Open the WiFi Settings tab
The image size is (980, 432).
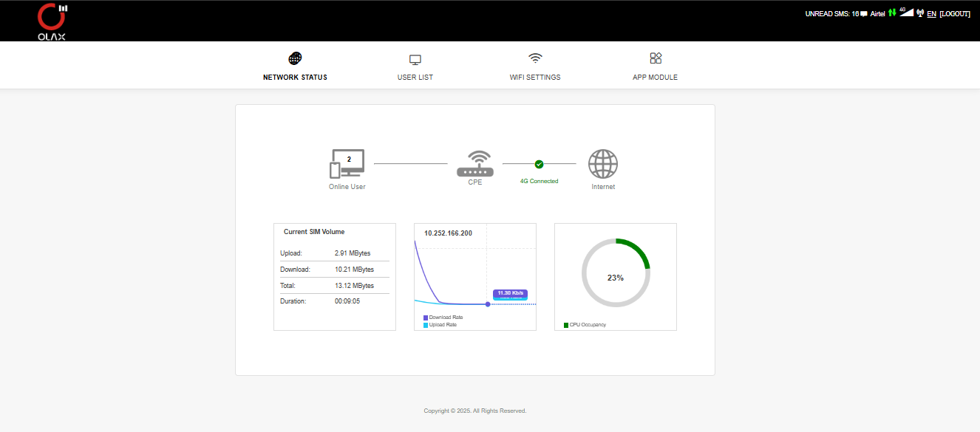[x=535, y=67]
